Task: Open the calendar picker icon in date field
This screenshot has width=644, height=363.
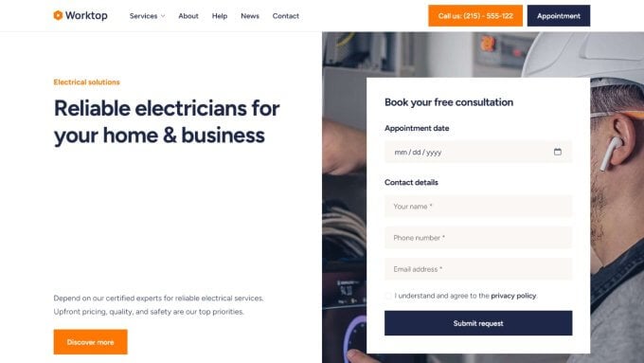Action: click(557, 152)
